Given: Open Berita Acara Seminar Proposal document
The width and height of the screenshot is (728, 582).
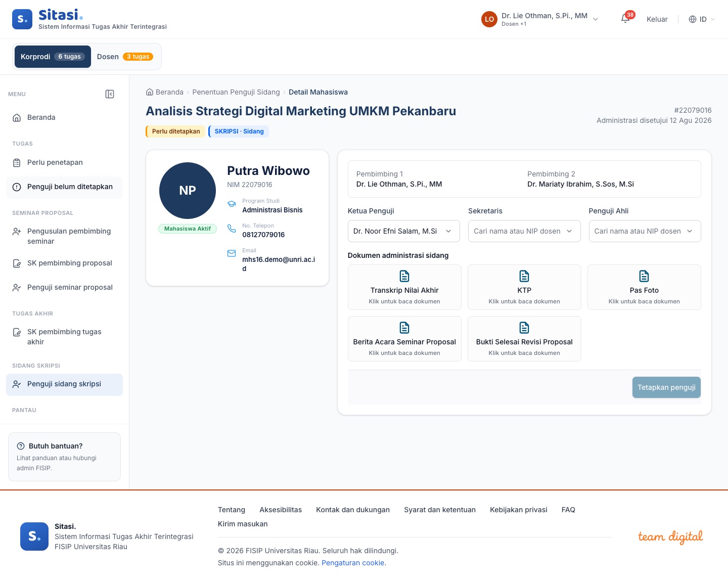Looking at the screenshot, I should tap(404, 339).
